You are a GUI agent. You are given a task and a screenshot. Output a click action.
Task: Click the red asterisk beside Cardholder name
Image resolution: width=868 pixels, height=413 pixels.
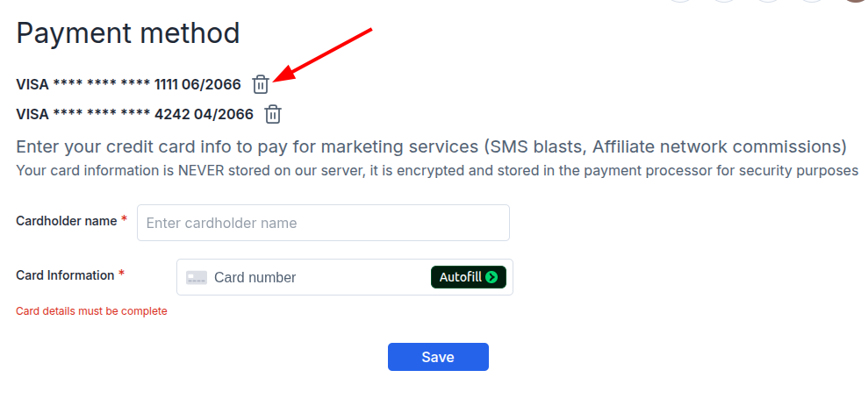[124, 220]
